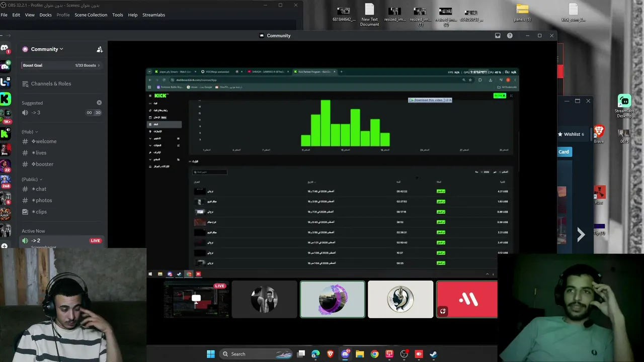Collapse the (Hub) channel category
Viewport: 644px width, 362px height.
[x=30, y=132]
